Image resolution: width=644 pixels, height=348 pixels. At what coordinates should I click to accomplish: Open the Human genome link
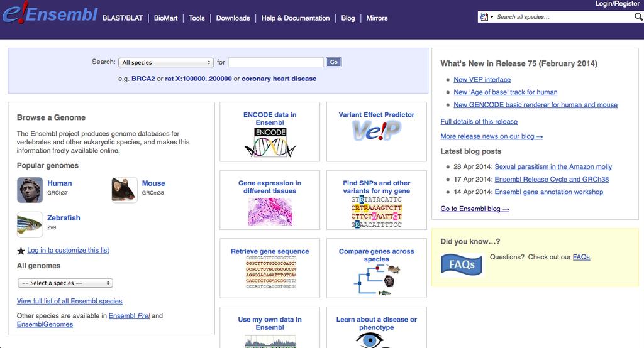60,183
